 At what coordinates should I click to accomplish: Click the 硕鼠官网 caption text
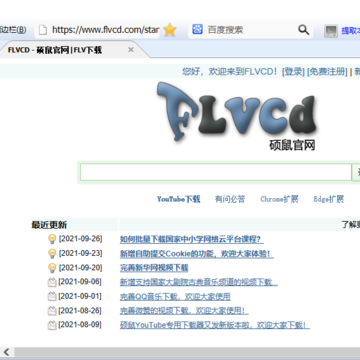(292, 145)
